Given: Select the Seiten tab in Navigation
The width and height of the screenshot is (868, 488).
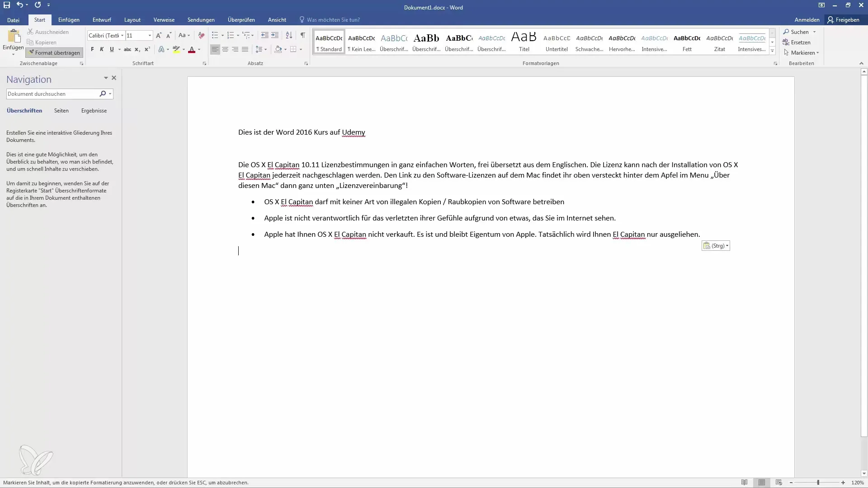Looking at the screenshot, I should pyautogui.click(x=61, y=110).
